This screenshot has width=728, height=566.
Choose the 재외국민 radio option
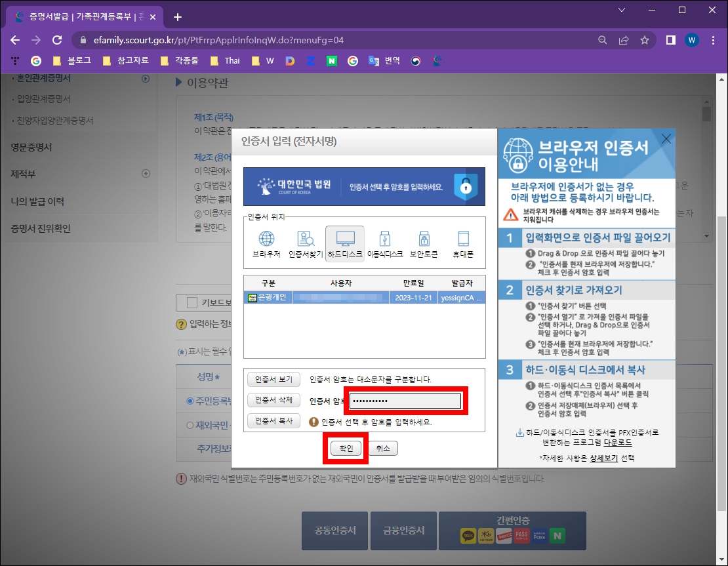tap(189, 424)
